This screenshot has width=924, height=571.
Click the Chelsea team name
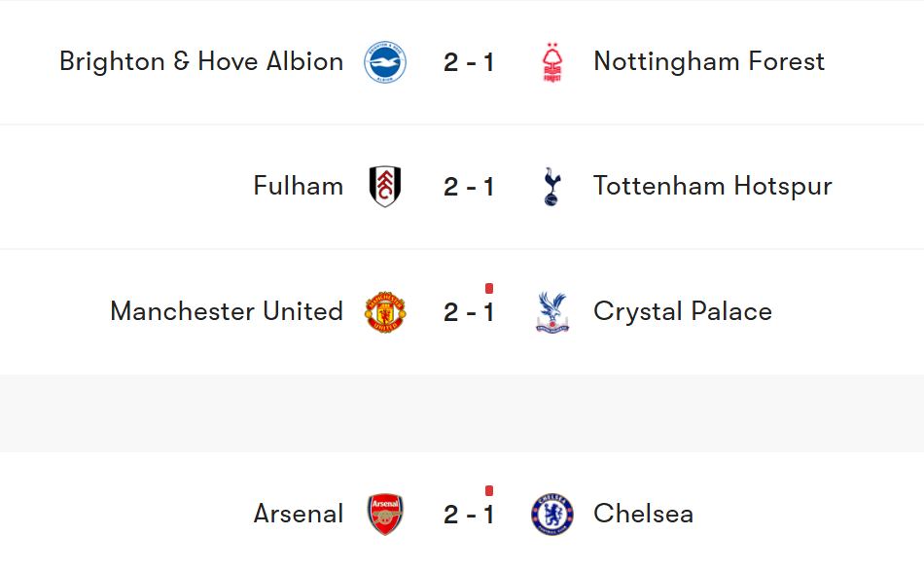(643, 514)
